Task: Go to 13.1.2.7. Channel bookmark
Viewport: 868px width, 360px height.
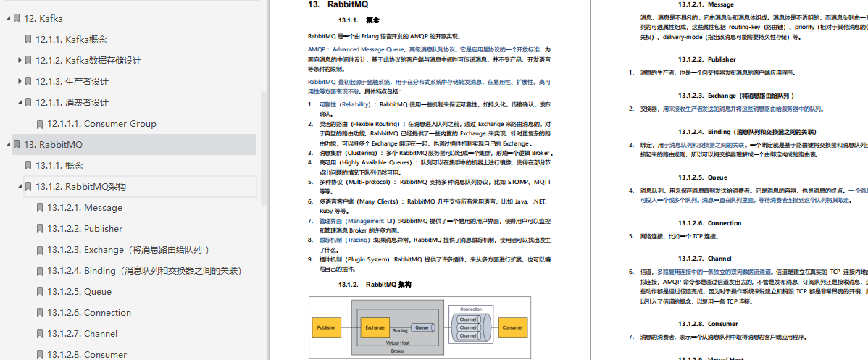Action: pyautogui.click(x=83, y=334)
